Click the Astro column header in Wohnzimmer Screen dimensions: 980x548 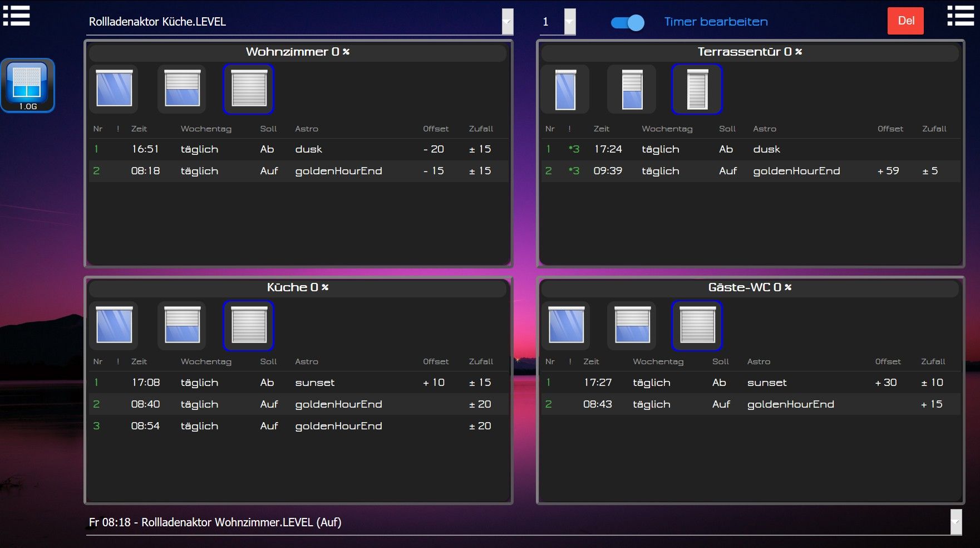pos(307,129)
